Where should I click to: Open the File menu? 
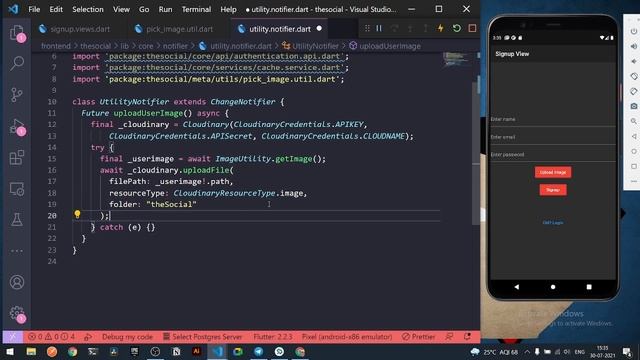34,9
